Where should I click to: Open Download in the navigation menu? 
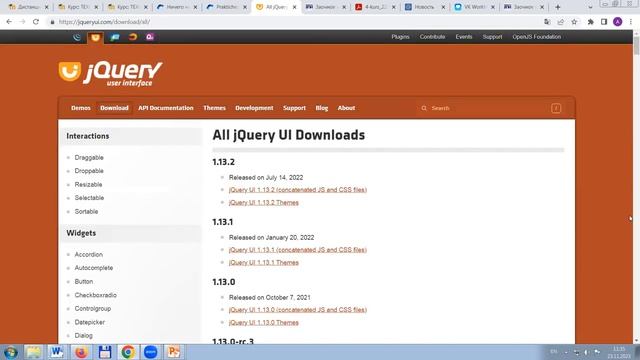tap(114, 108)
